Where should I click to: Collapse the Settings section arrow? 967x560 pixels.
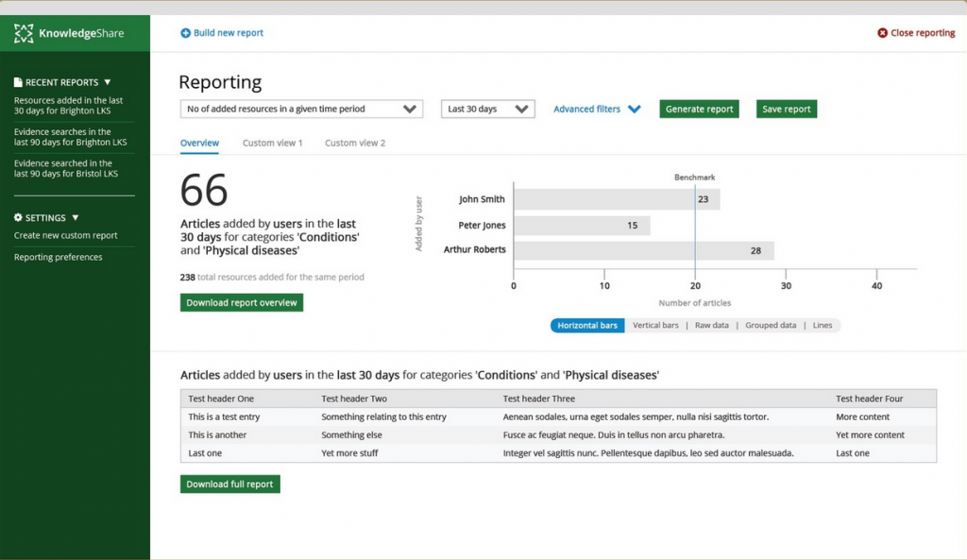pos(76,217)
